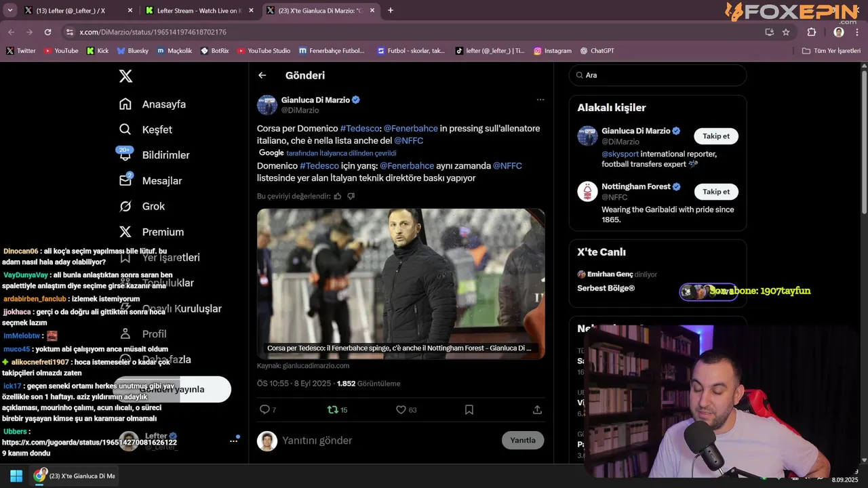Screen dimensions: 868x488
Task: Open Anasayfa home page
Action: point(152,104)
